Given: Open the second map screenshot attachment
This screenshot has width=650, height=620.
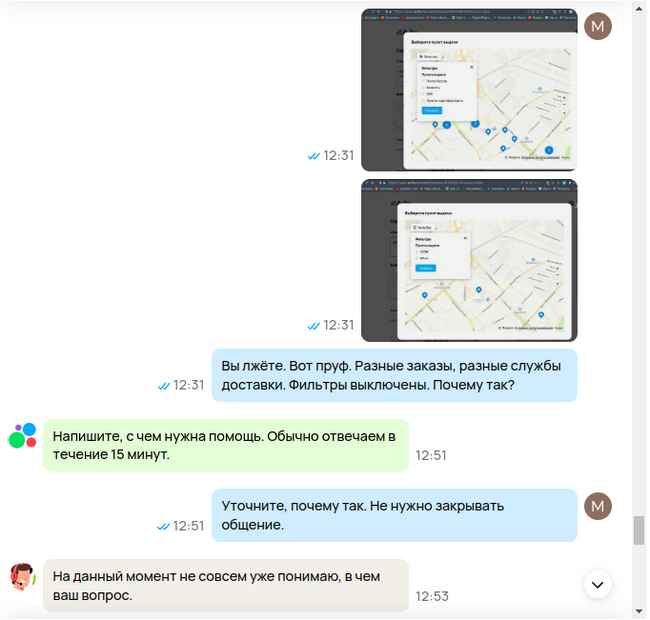Looking at the screenshot, I should pyautogui.click(x=468, y=261).
